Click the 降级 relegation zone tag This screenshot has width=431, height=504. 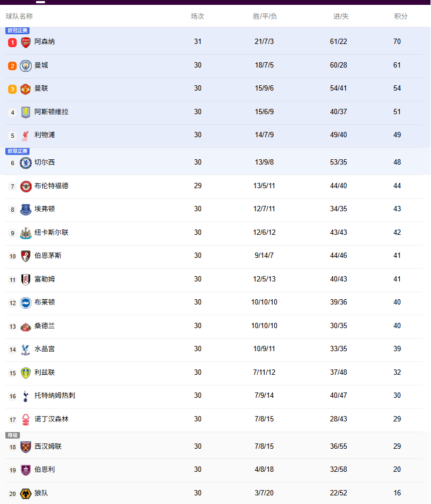12,435
